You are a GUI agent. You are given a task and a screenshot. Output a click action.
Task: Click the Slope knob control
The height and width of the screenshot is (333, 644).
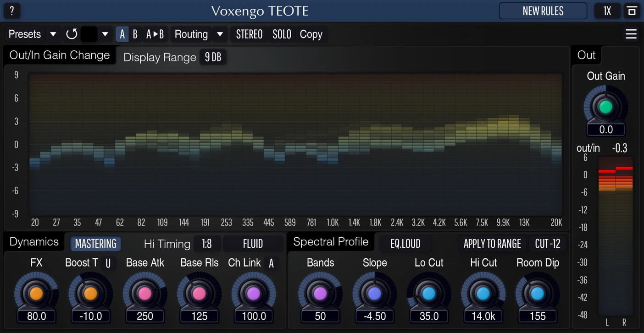[374, 294]
